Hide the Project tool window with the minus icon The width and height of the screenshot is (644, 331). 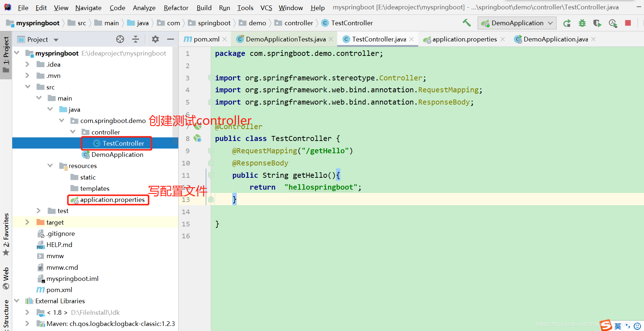[171, 39]
